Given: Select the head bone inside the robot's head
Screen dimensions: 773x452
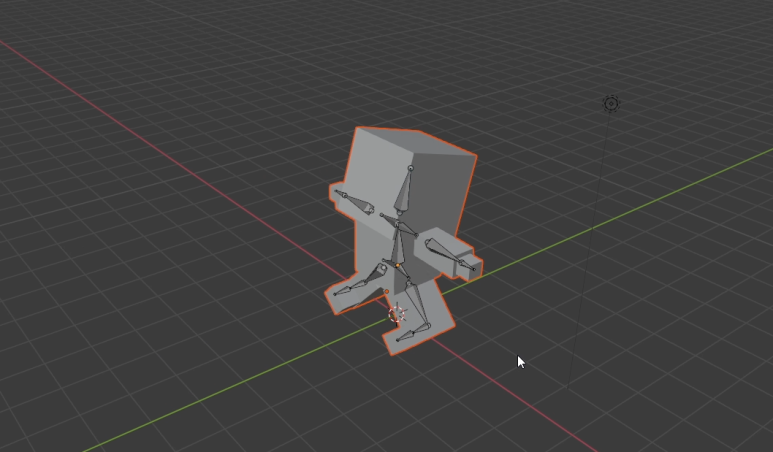Looking at the screenshot, I should tap(405, 190).
